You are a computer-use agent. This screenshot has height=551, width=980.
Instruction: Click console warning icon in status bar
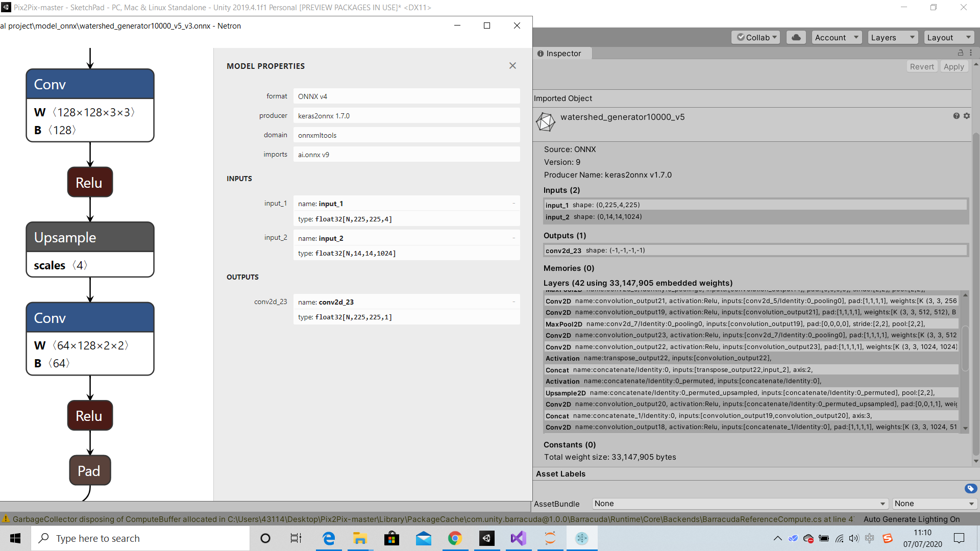6,519
